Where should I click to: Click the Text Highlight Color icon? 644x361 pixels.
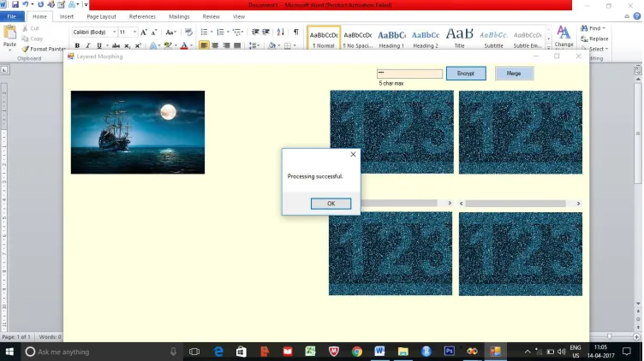(167, 45)
